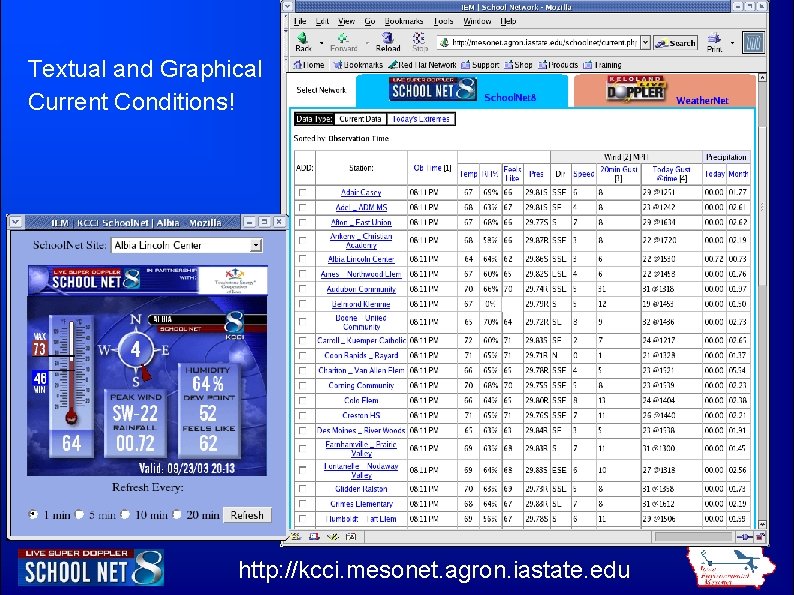Expand the URL history dropdown arrow
Image resolution: width=794 pixels, height=595 pixels.
(645, 43)
